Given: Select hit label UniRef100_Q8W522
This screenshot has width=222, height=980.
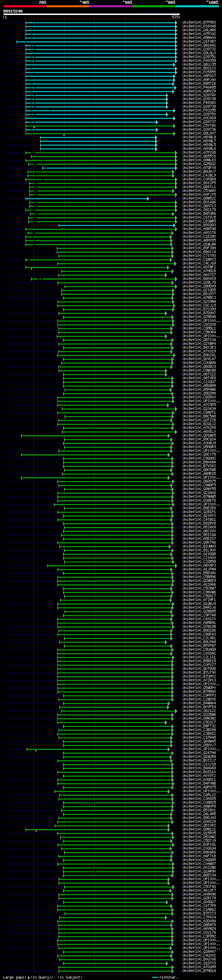Looking at the screenshot, I should pos(199,198).
